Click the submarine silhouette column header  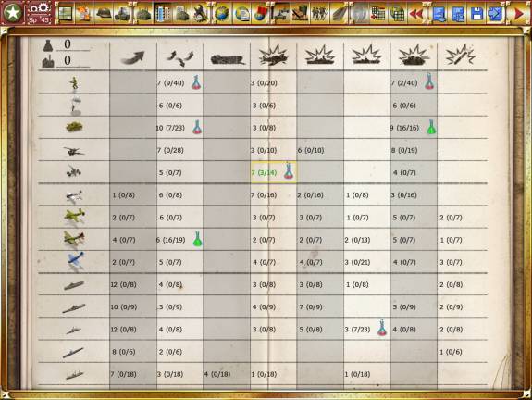[x=228, y=60]
